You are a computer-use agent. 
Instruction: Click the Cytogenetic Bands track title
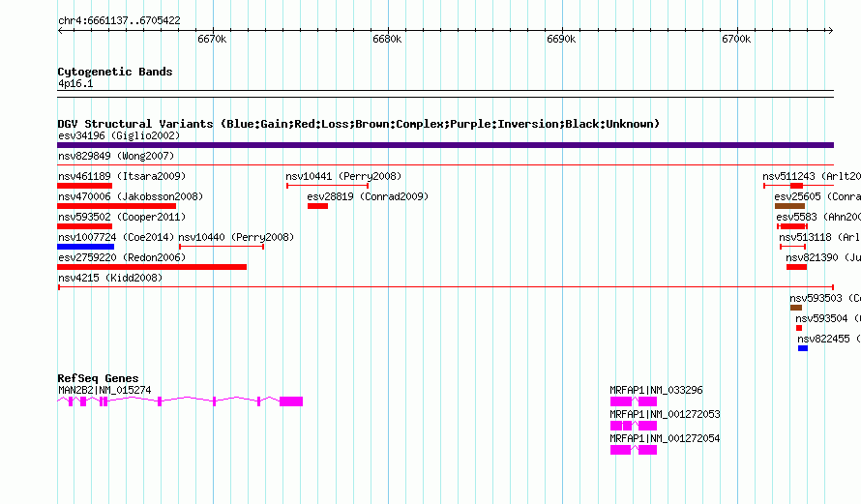point(115,72)
